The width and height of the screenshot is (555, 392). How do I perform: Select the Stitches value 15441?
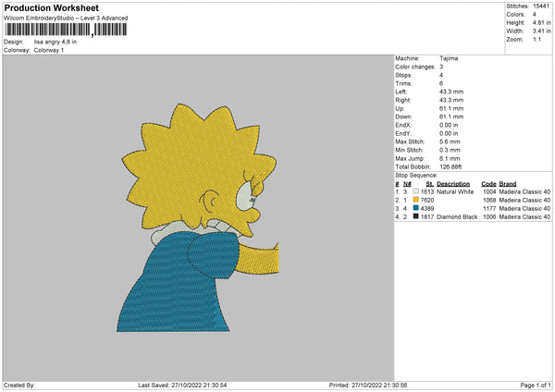(541, 6)
